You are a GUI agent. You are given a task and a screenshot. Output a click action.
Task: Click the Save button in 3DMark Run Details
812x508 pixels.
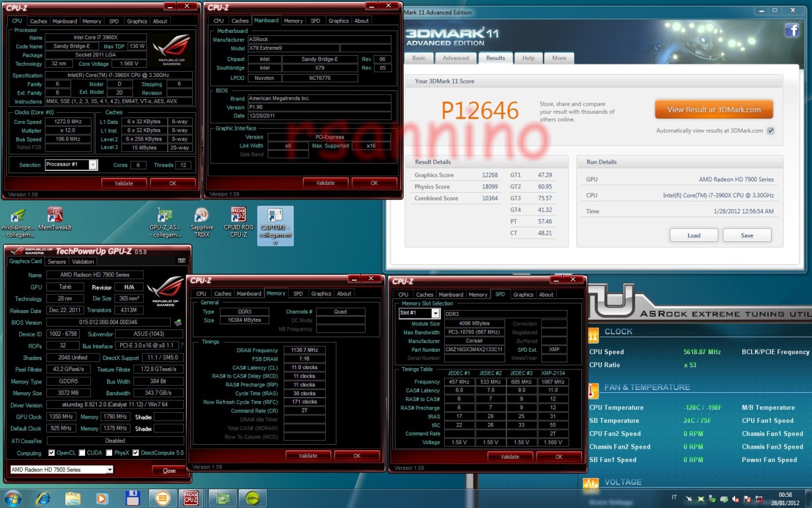pyautogui.click(x=747, y=236)
